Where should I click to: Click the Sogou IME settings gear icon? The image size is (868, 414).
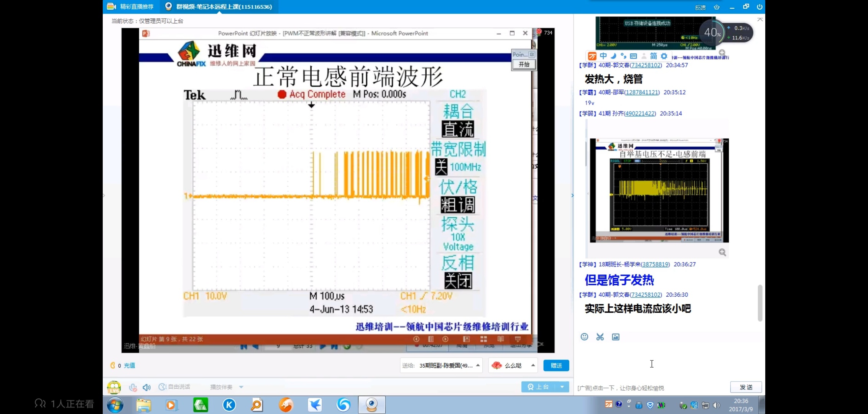(x=664, y=56)
